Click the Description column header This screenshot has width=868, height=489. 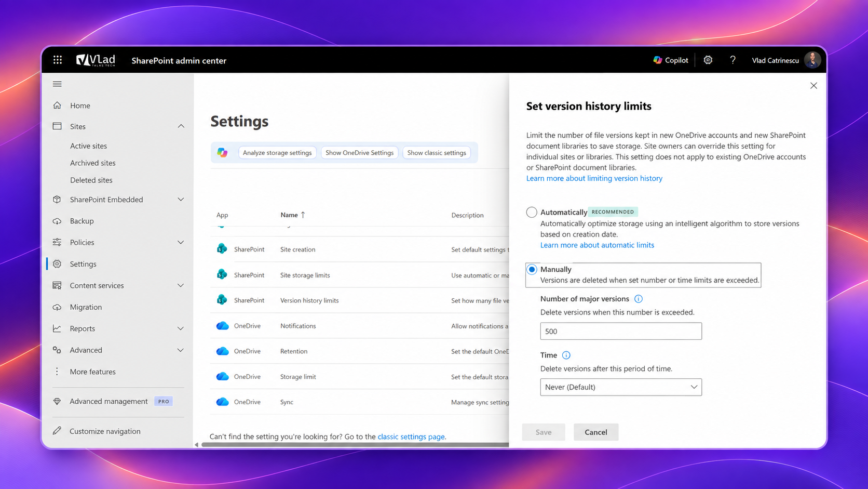coord(467,215)
